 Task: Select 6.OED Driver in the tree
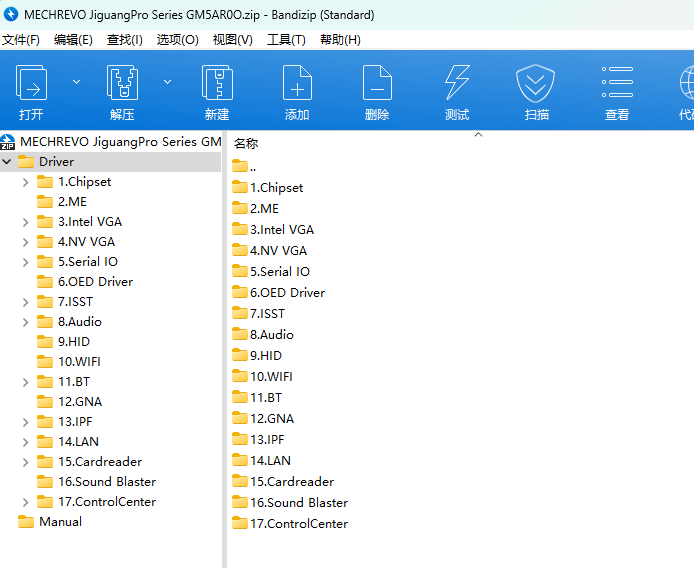point(85,282)
